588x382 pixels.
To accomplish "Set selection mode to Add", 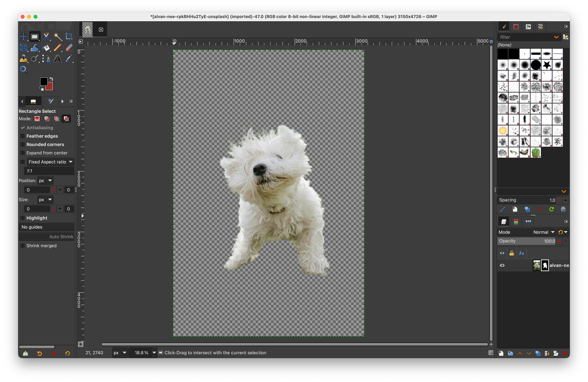I will point(47,119).
